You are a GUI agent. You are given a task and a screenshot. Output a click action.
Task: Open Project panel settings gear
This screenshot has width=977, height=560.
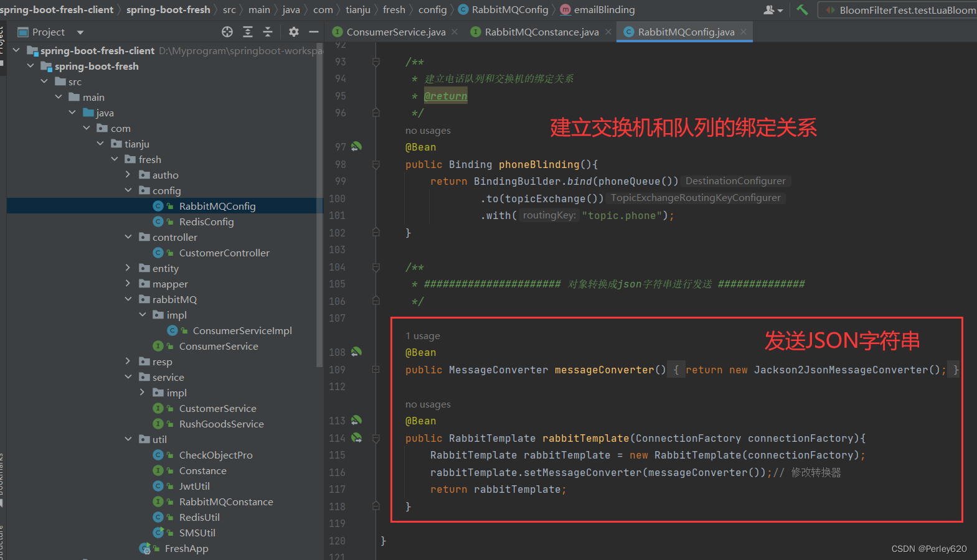tap(294, 32)
